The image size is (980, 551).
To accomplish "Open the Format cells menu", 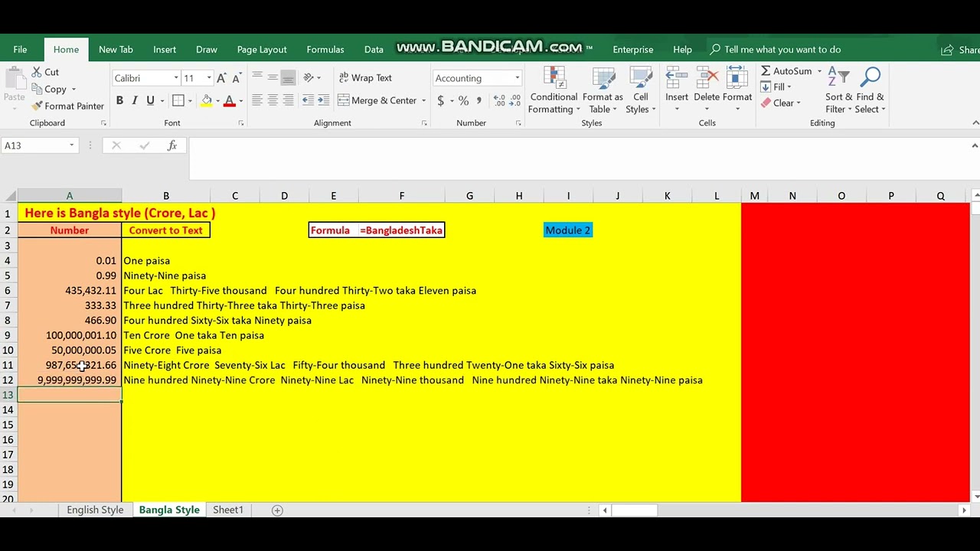I will tap(737, 90).
